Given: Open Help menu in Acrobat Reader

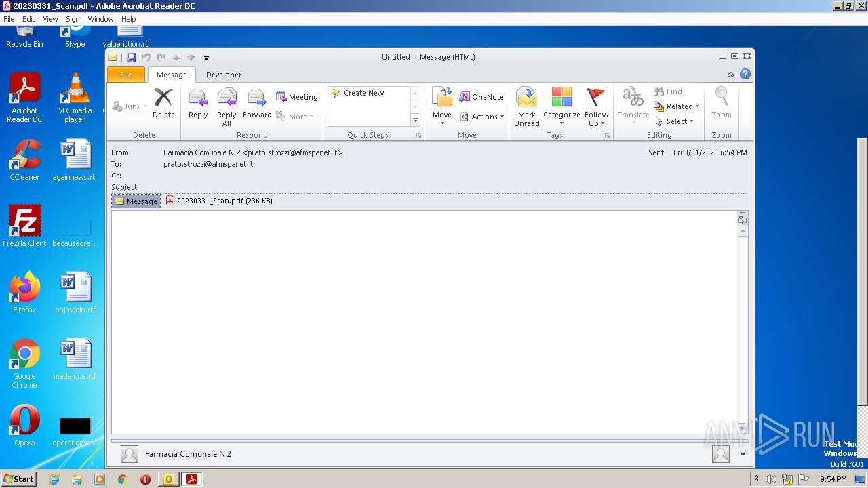Looking at the screenshot, I should tap(128, 19).
